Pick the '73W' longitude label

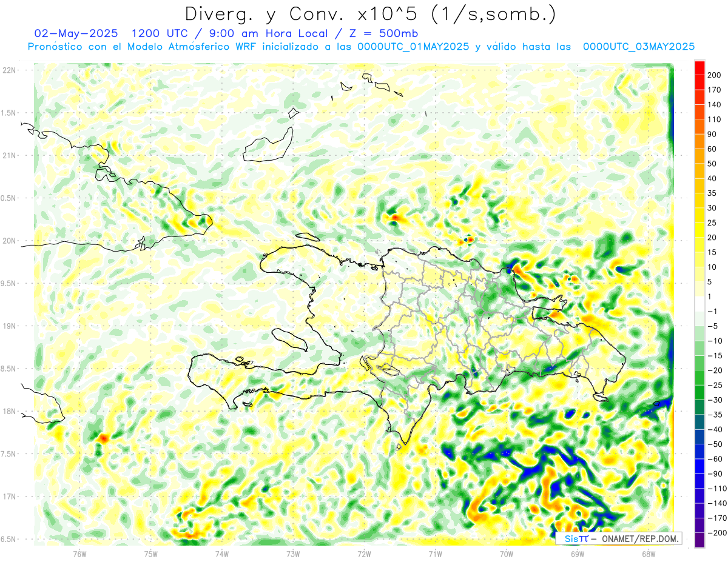293,553
